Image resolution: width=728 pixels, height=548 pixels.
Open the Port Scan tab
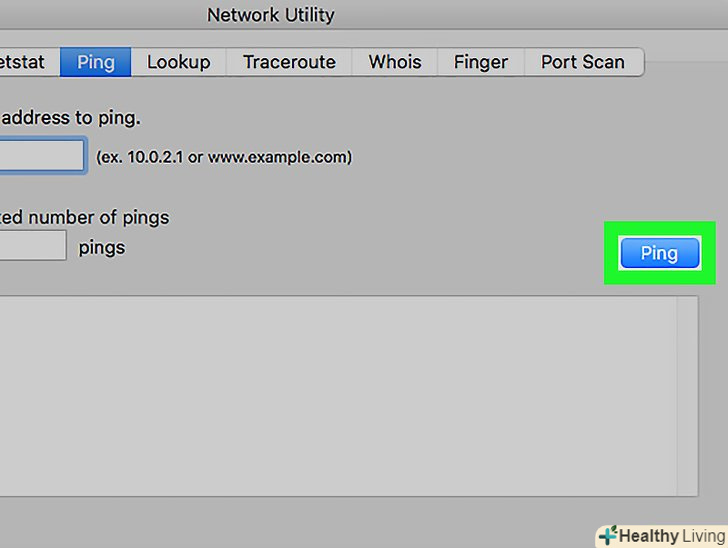tap(582, 62)
